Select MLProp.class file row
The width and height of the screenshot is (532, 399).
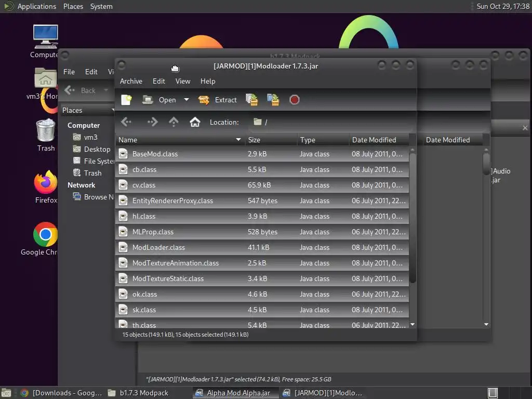coord(262,232)
